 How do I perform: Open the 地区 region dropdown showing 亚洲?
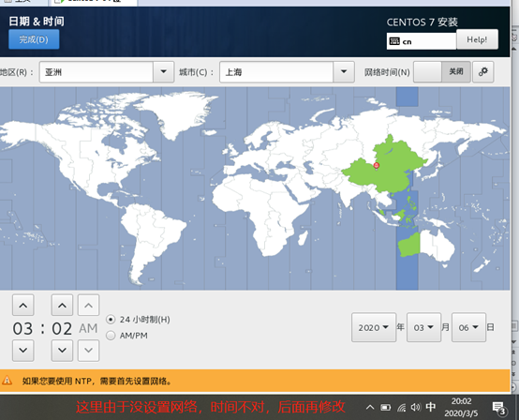coord(107,72)
